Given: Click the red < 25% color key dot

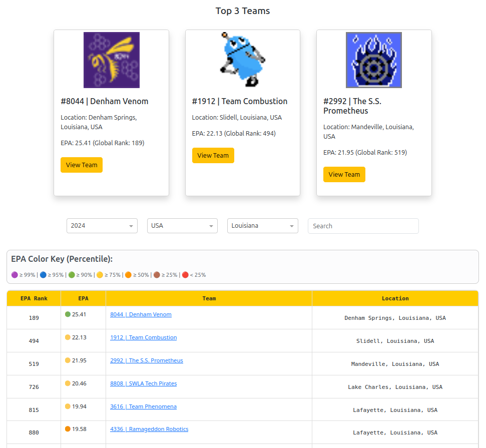Looking at the screenshot, I should [x=185, y=275].
